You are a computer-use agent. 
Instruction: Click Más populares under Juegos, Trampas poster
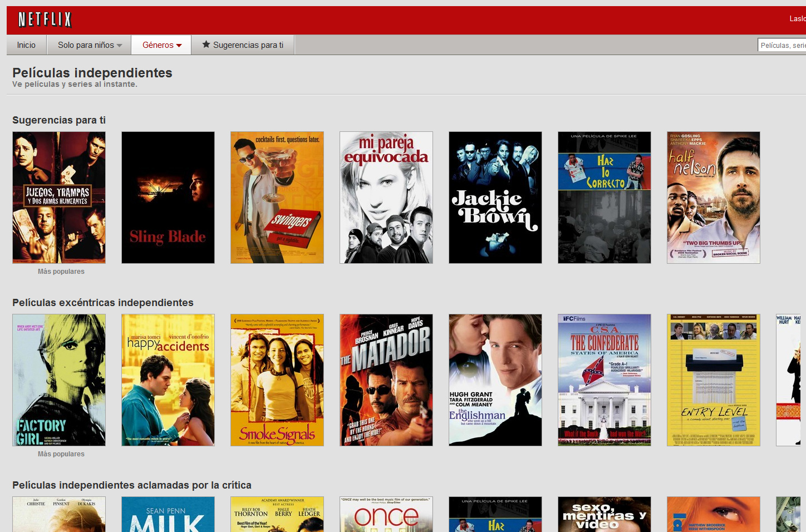pyautogui.click(x=61, y=272)
